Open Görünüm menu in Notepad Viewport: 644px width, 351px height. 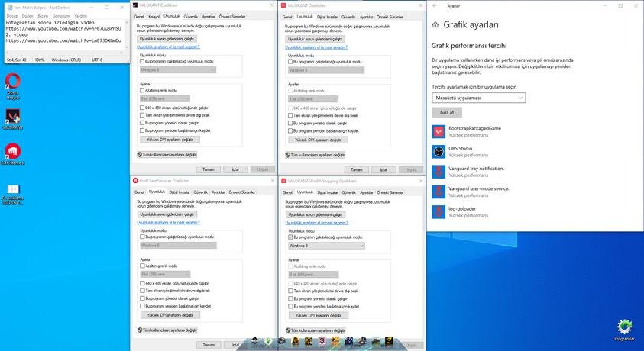[61, 16]
